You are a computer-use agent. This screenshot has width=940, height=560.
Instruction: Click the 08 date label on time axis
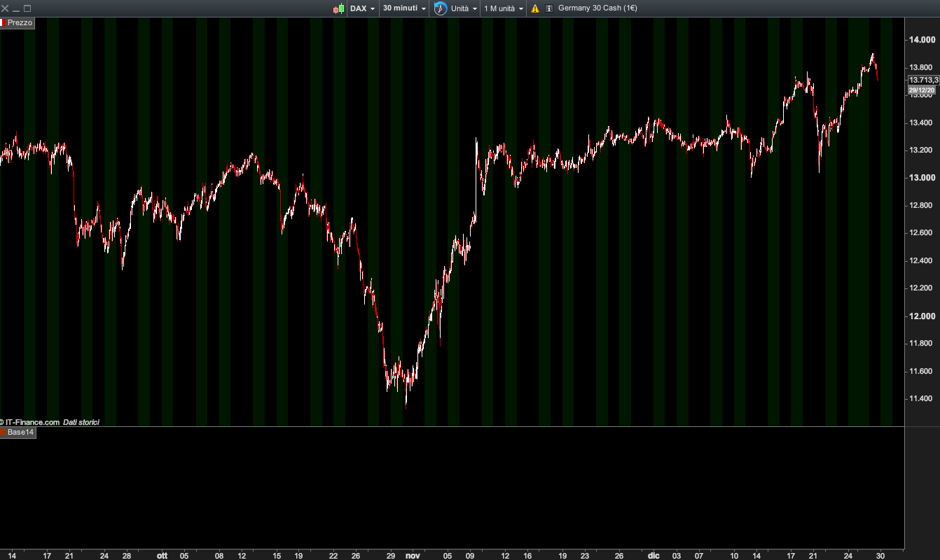point(219,556)
